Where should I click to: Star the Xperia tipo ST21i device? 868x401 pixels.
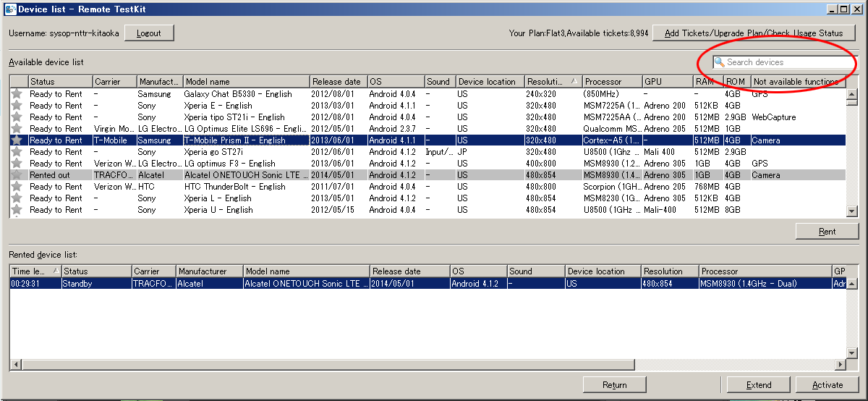point(17,117)
